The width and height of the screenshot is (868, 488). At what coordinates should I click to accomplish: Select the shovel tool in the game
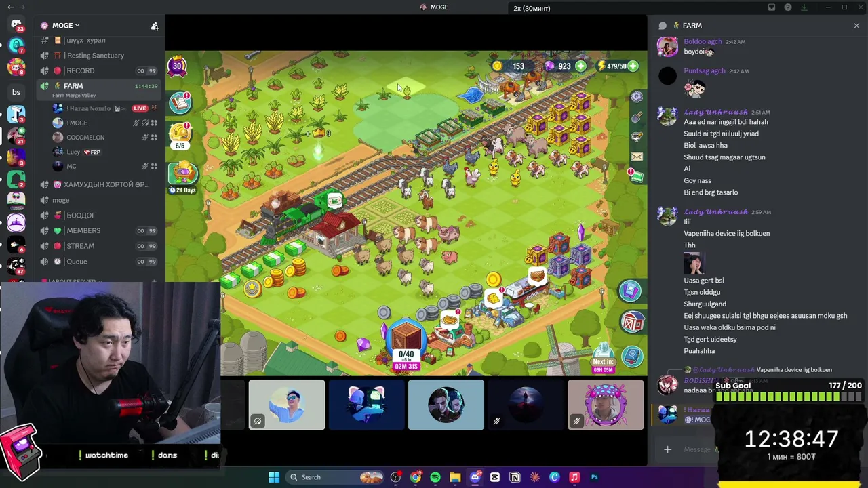point(636,118)
